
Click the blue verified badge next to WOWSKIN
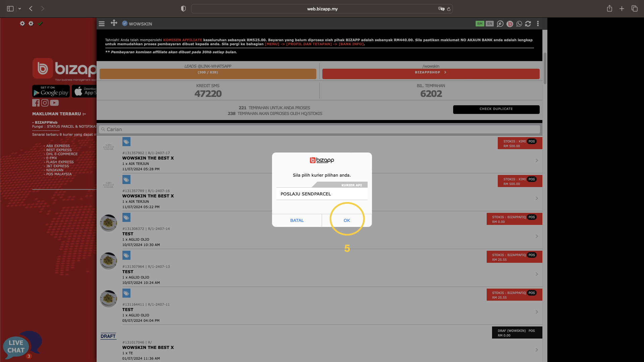click(x=125, y=23)
